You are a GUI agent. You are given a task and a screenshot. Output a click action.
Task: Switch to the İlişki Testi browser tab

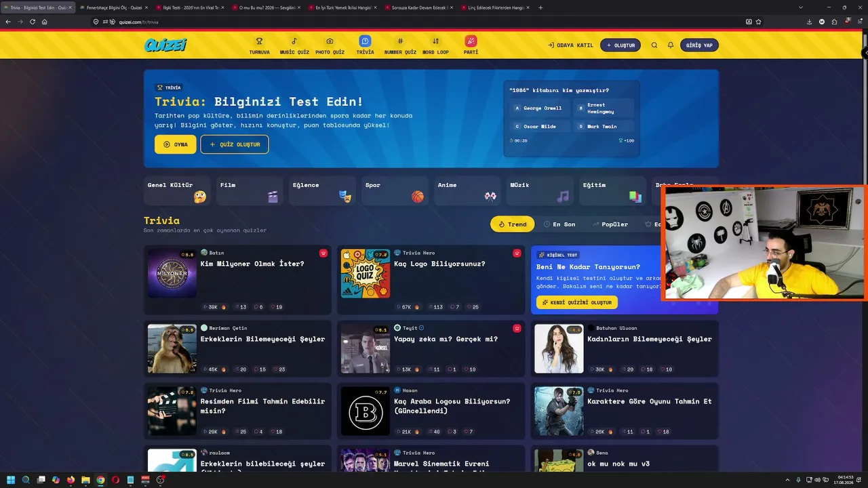click(x=190, y=7)
